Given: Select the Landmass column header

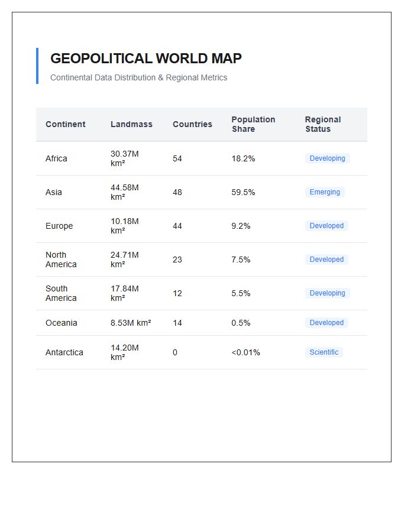Looking at the screenshot, I should coord(131,124).
